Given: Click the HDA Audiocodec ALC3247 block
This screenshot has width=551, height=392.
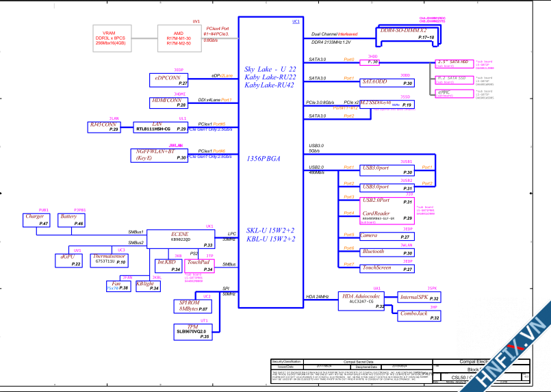Looking at the screenshot, I should click(361, 300).
